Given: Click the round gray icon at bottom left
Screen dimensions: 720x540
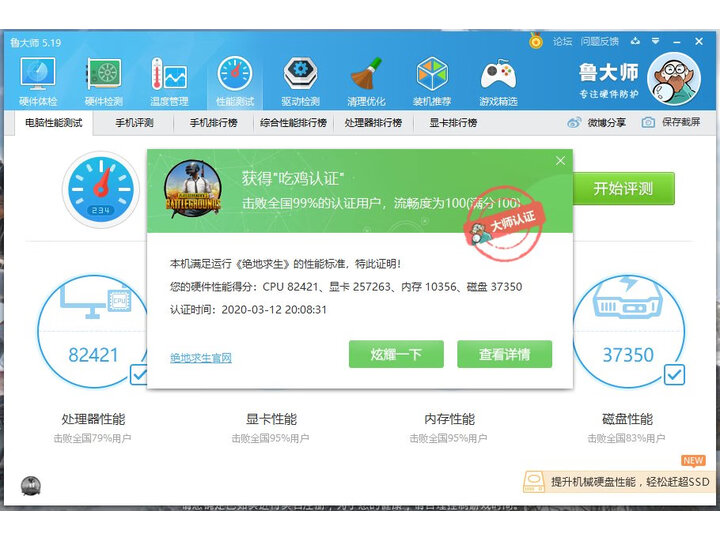Looking at the screenshot, I should [31, 485].
